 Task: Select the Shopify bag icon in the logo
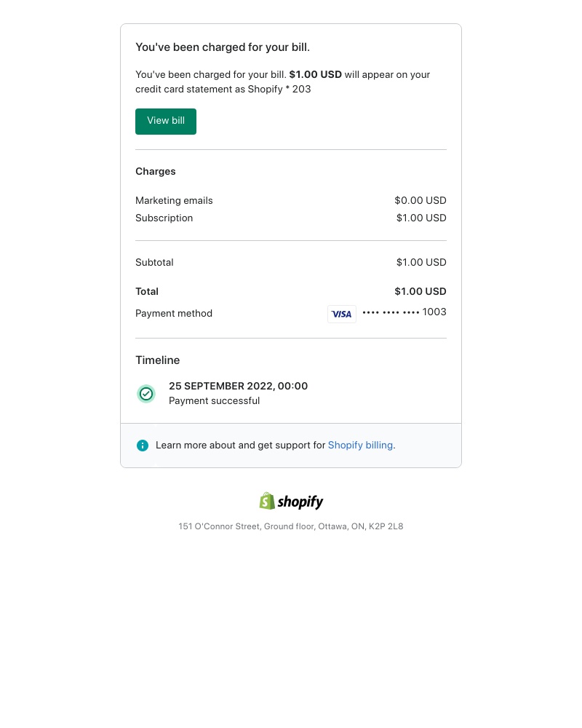267,500
